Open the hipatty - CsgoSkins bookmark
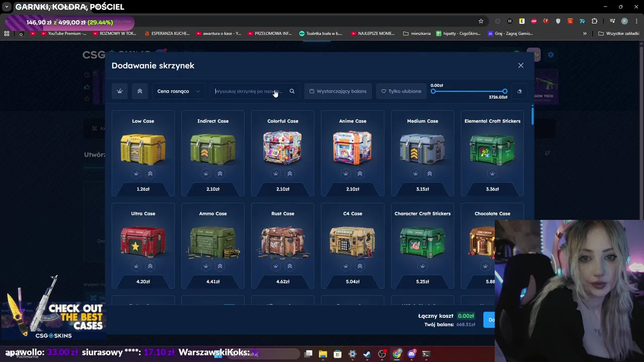The height and width of the screenshot is (362, 644). [x=458, y=34]
